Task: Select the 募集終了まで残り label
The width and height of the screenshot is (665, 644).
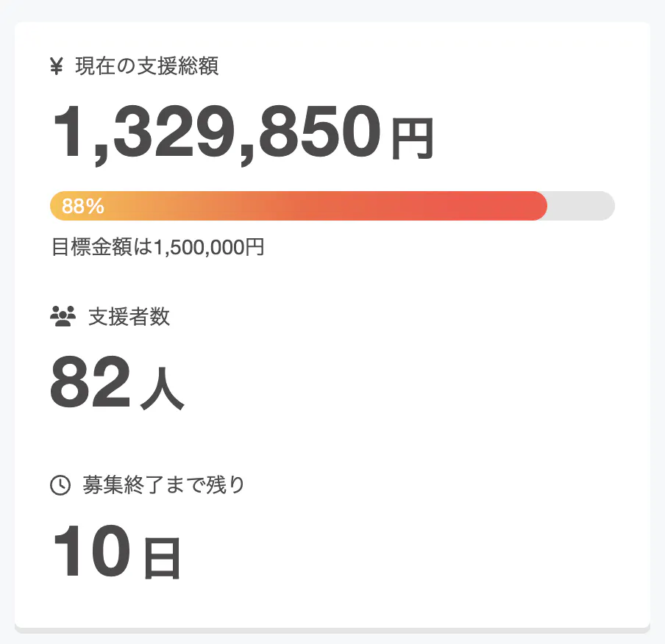Action: coord(164,485)
